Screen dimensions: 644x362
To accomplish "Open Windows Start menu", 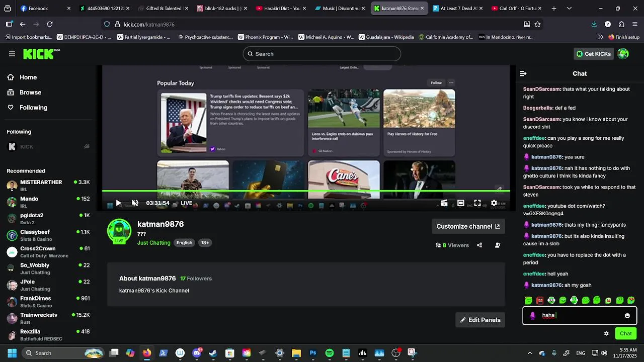I will [x=12, y=353].
